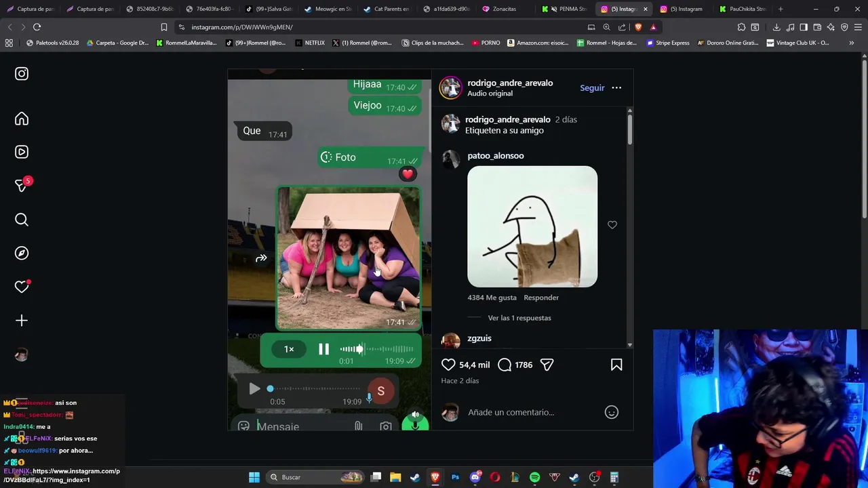
Task: Open Explore compass icon
Action: (x=22, y=253)
